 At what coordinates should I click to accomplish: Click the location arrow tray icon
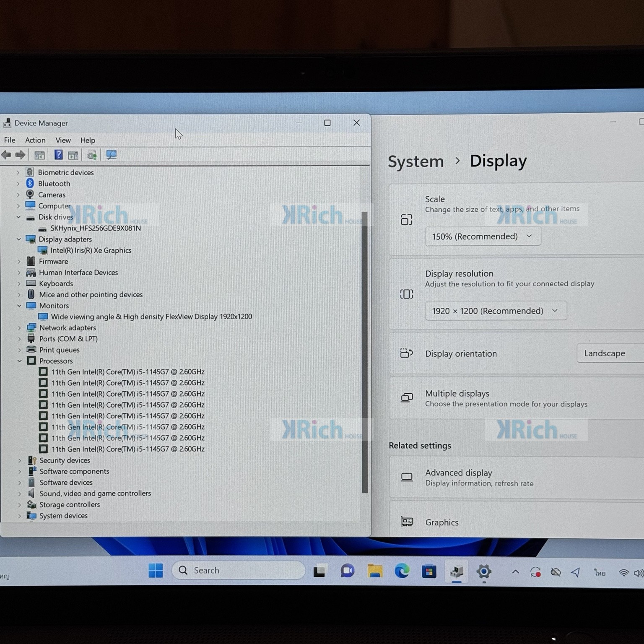[576, 572]
